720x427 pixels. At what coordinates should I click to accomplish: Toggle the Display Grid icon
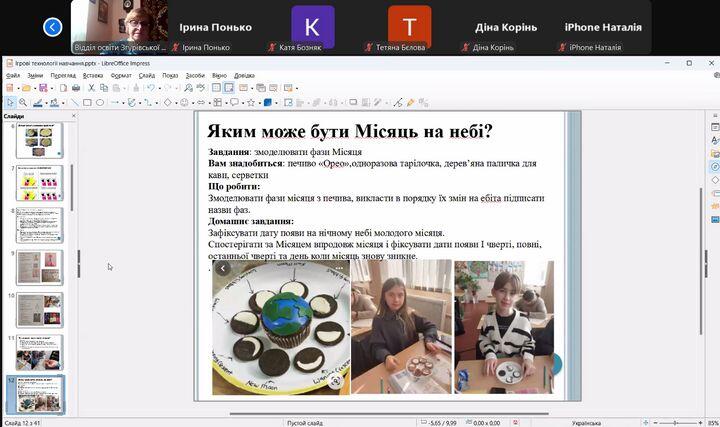216,88
